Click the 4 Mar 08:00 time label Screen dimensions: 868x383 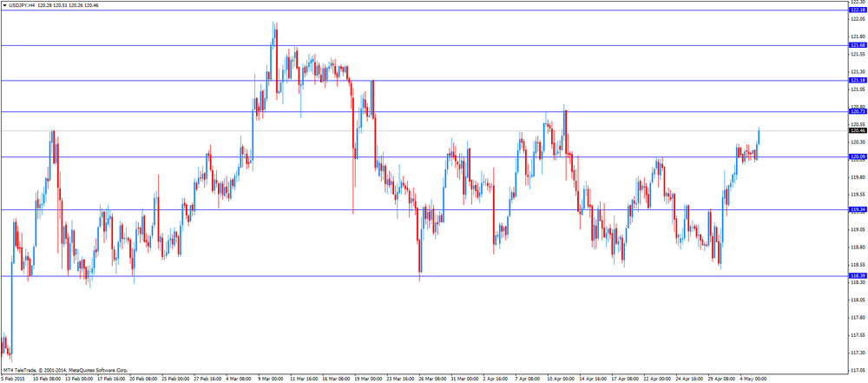(x=239, y=380)
